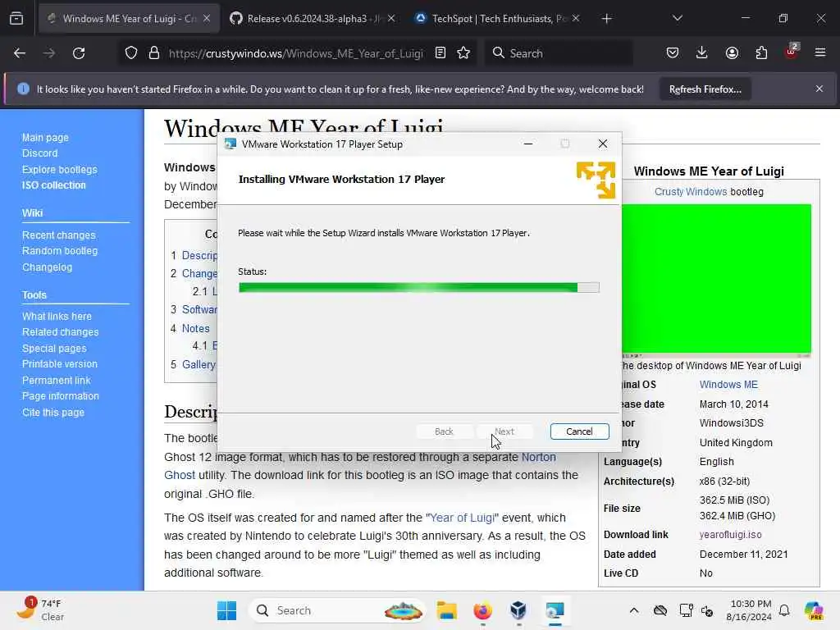Jump to Notes section in contents
Image resolution: width=840 pixels, height=630 pixels.
(195, 328)
